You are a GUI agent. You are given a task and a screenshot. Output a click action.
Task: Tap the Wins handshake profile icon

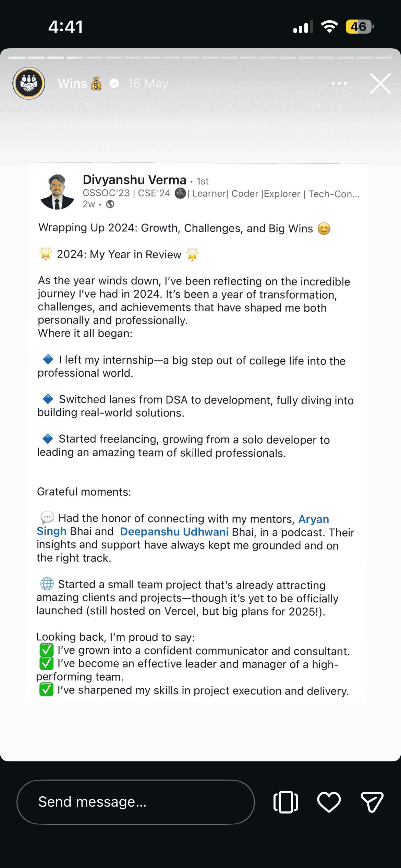29,83
